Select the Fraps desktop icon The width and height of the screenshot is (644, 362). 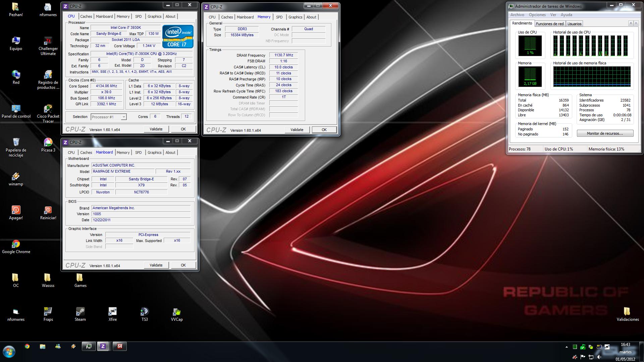[48, 314]
